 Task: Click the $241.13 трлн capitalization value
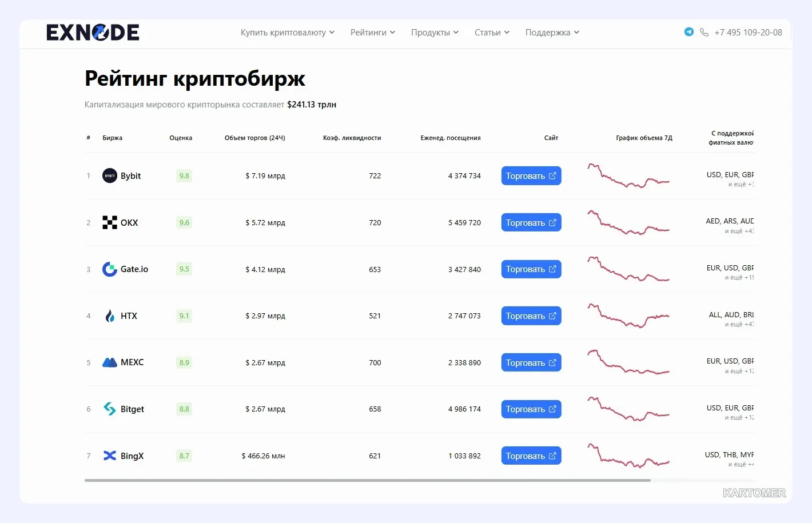(x=312, y=105)
